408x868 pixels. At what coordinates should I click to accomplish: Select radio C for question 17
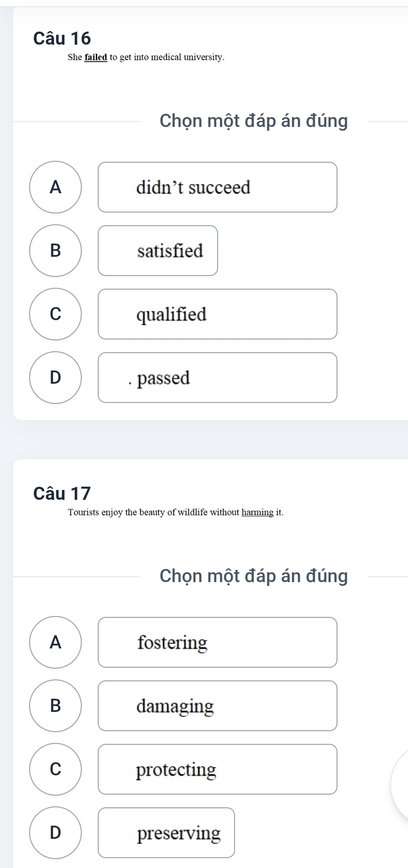pos(55,769)
